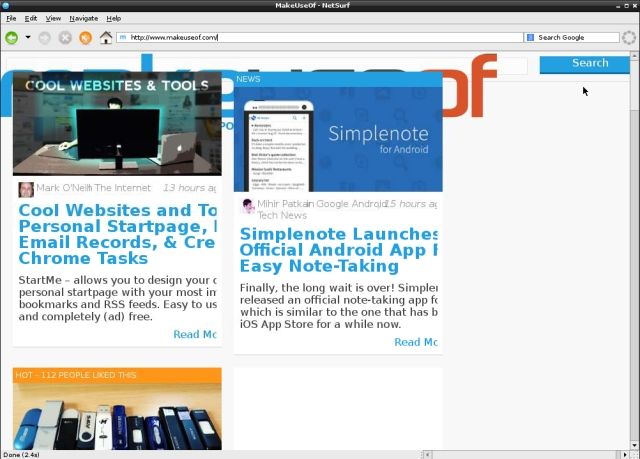640x459 pixels.
Task: Open The Internet category link
Action: (x=123, y=188)
